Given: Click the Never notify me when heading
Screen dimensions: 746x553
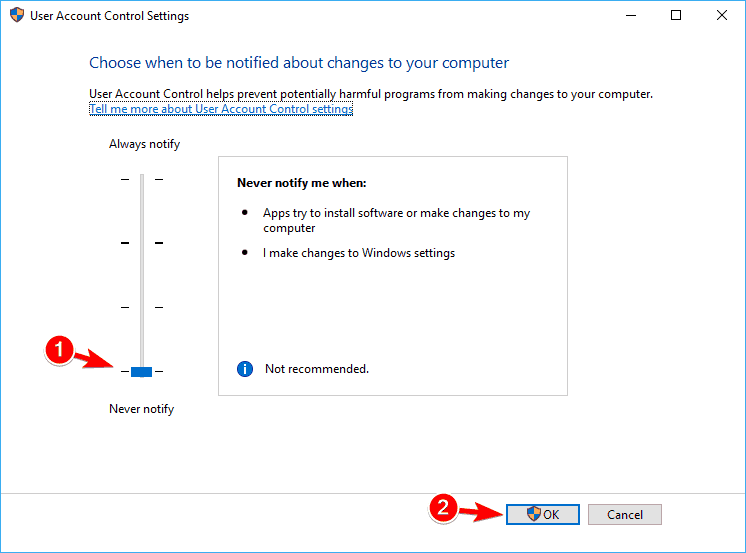Looking at the screenshot, I should [302, 183].
